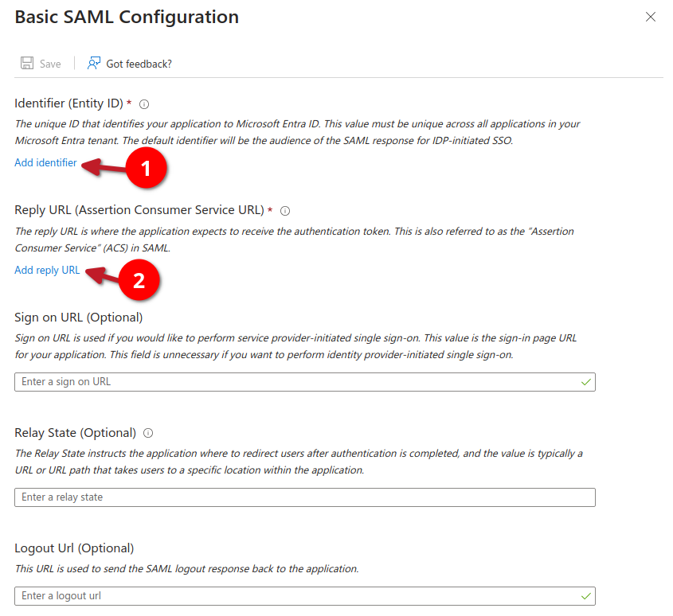The image size is (673, 616).
Task: Focus the Enter a sign on URL field
Action: click(x=295, y=382)
